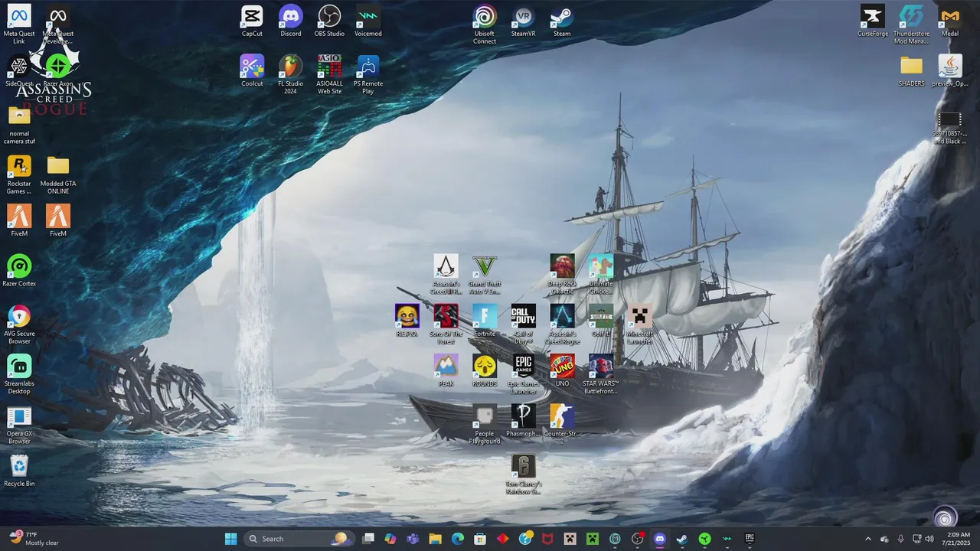This screenshot has width=980, height=551.
Task: Select the Steam desktop shortcut
Action: (x=562, y=21)
